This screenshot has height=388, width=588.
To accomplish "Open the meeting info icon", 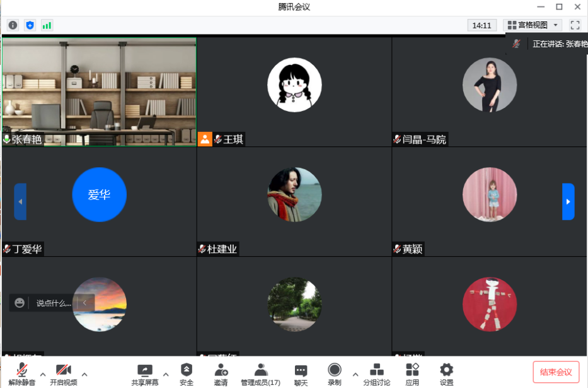I will click(x=13, y=25).
